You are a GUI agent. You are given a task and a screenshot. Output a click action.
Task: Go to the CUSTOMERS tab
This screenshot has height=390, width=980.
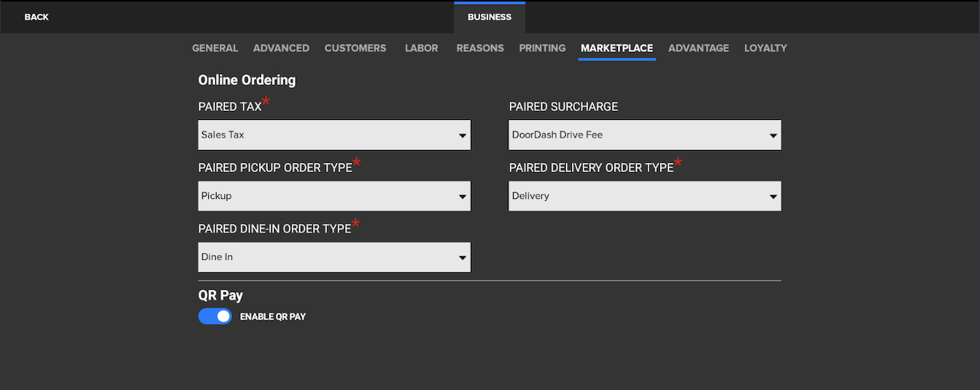click(x=355, y=48)
